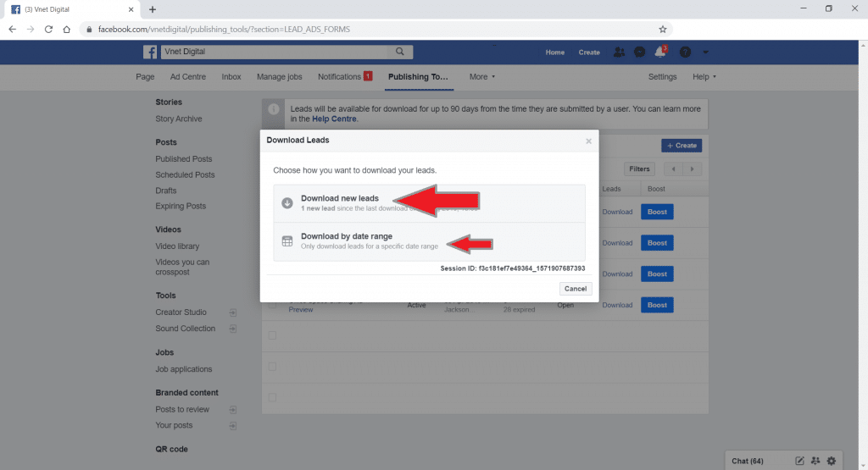Open quick help question mark icon
Screen dimensions: 868x470
(x=685, y=52)
